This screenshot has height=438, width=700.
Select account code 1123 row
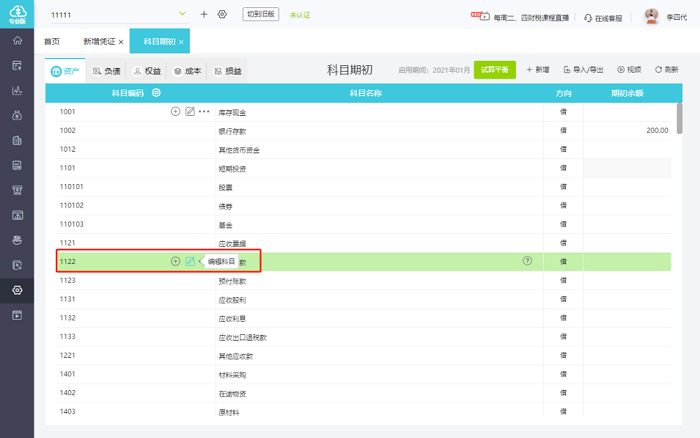[x=364, y=280]
